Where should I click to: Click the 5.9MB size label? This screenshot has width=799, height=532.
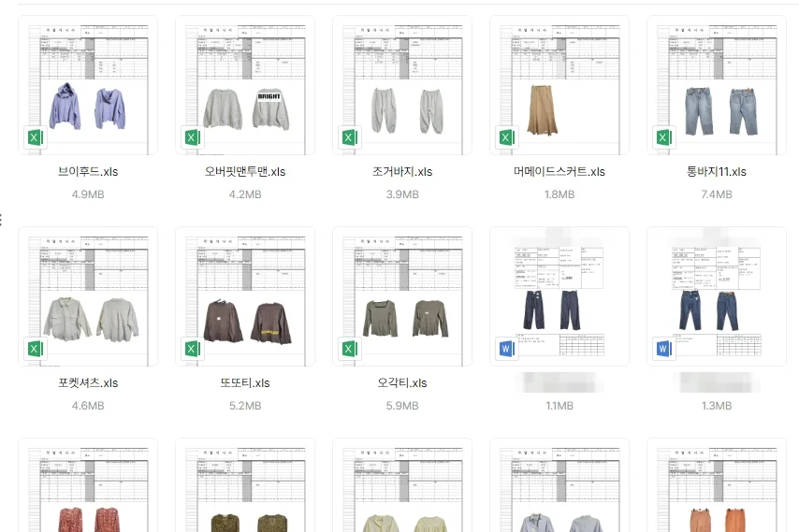pos(402,406)
